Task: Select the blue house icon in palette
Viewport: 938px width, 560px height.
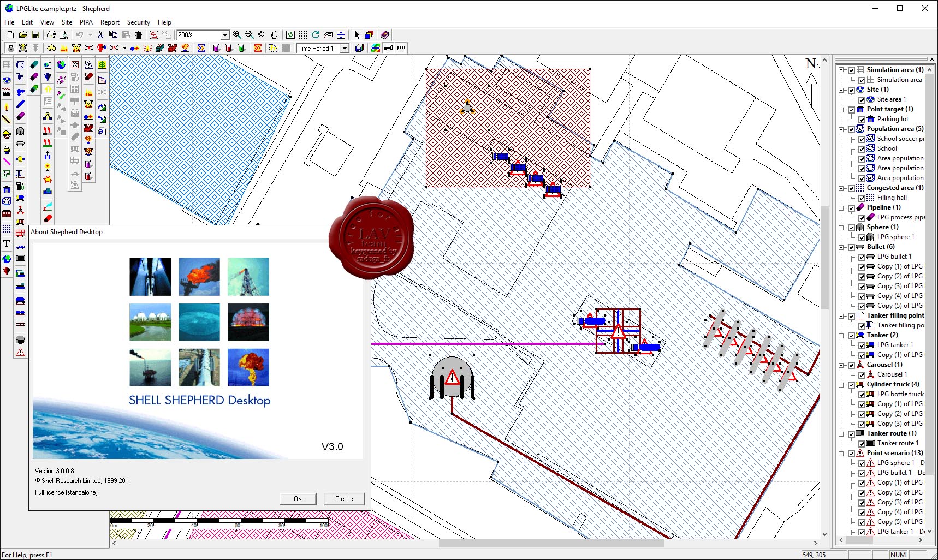Action: click(7, 189)
